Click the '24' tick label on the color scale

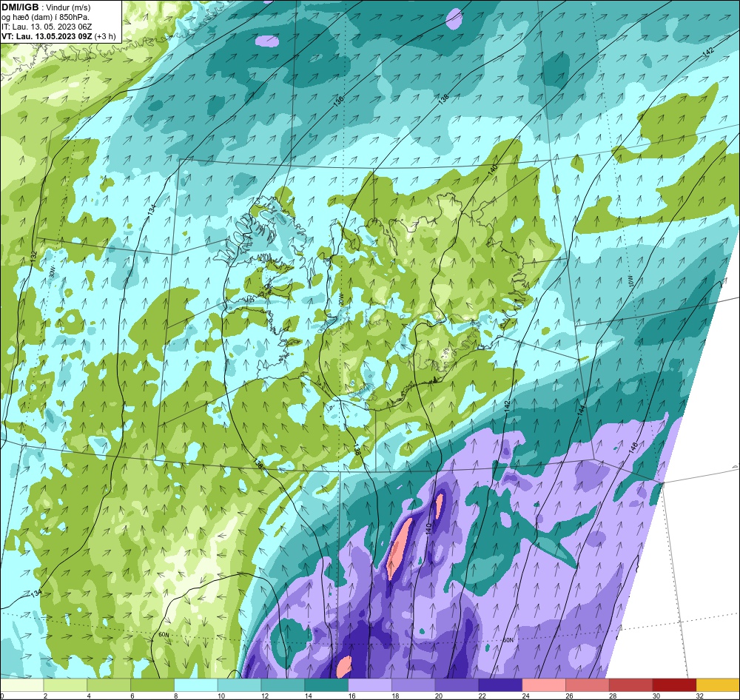(x=525, y=696)
